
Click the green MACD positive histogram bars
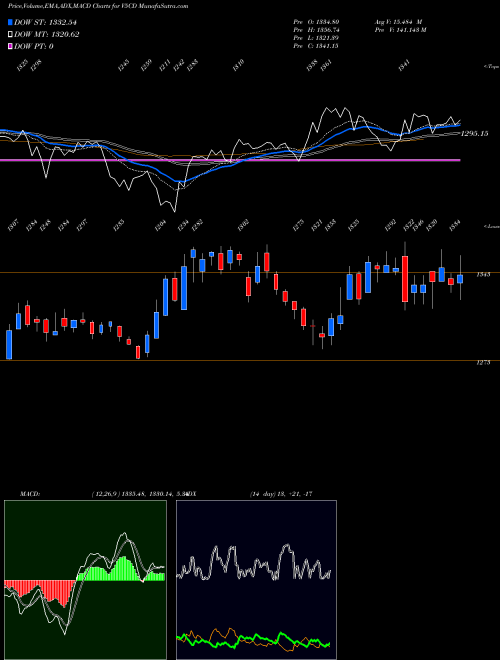click(x=121, y=570)
